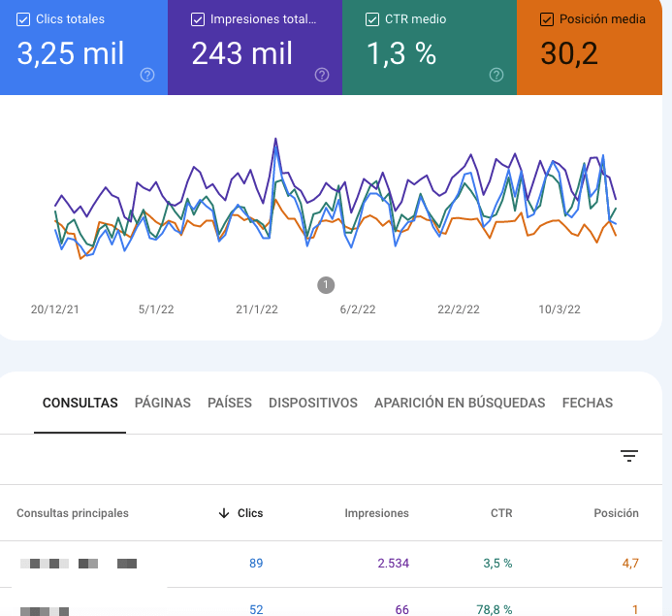Sort by the Posición column header
The width and height of the screenshot is (672, 616).
[x=616, y=513]
